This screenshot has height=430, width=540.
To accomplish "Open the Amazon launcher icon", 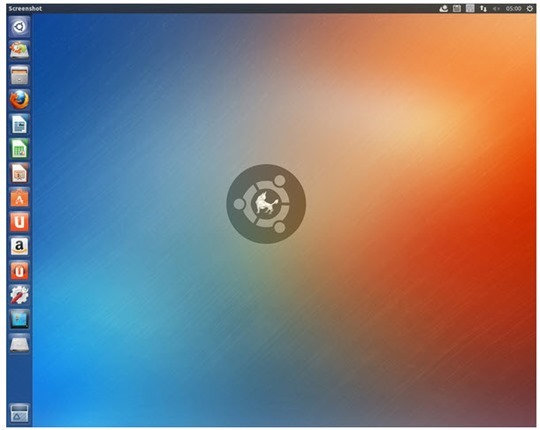I will click(x=19, y=247).
